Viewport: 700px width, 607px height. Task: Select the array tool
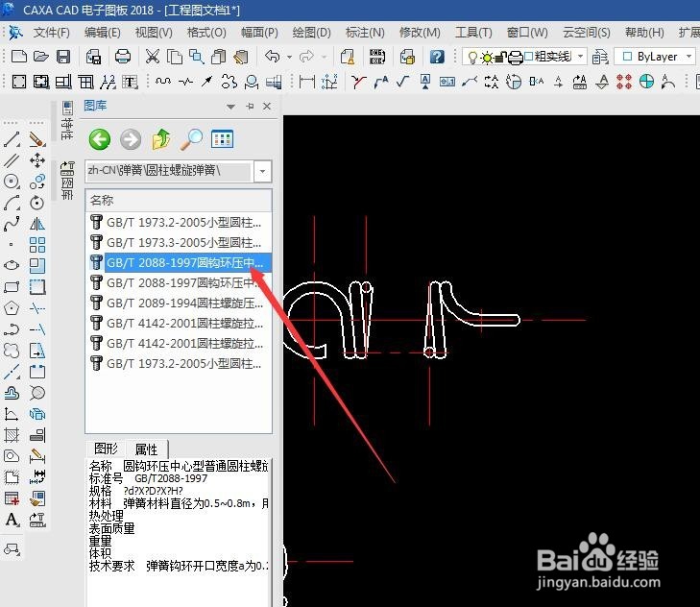(x=37, y=245)
